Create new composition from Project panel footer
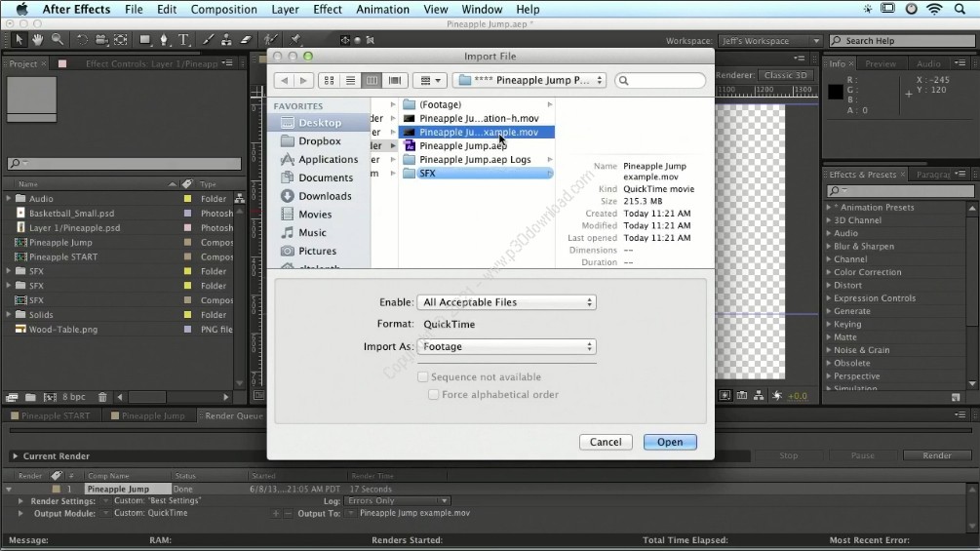 (50, 397)
